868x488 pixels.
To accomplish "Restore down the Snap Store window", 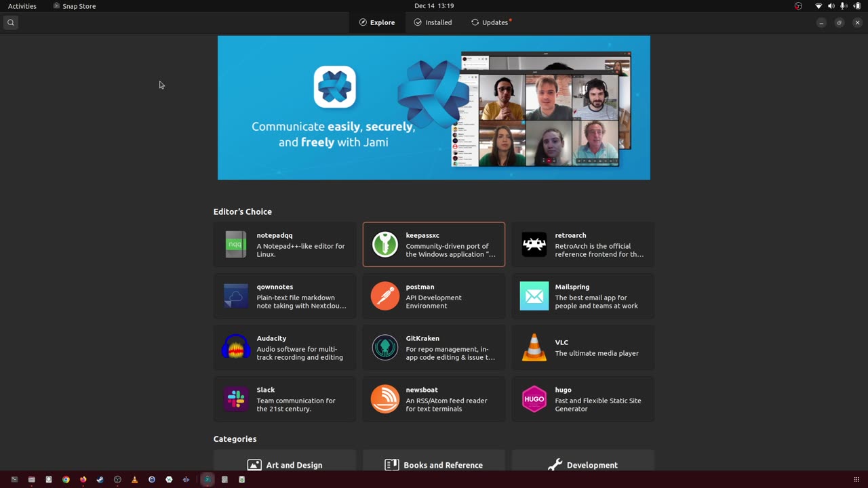I will click(839, 22).
